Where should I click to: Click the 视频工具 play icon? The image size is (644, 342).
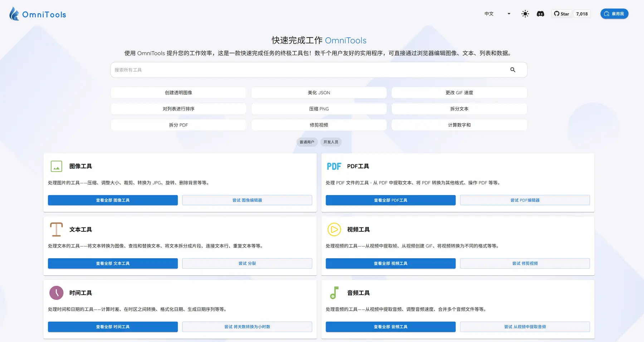pyautogui.click(x=334, y=230)
